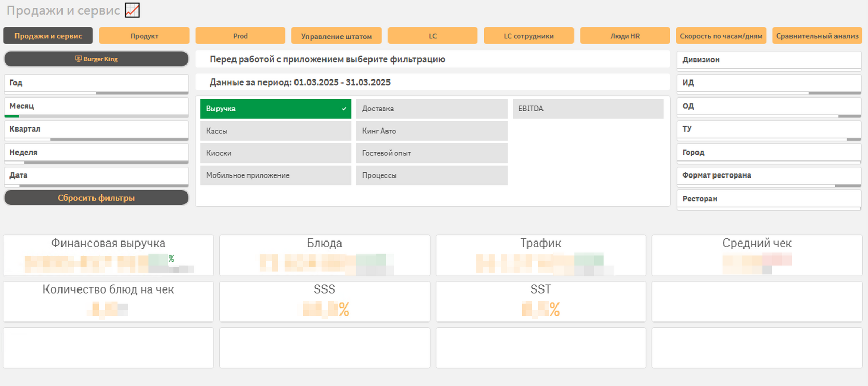Open the Сравнительный анализ tab

click(817, 36)
